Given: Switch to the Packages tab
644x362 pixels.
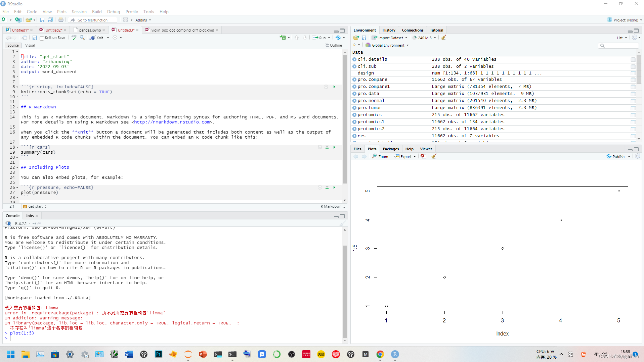Looking at the screenshot, I should coord(391,149).
